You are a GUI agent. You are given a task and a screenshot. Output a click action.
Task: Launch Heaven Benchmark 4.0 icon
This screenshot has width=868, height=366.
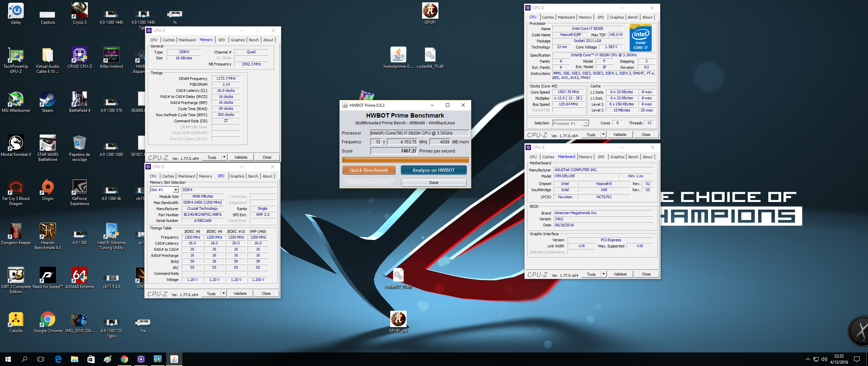(47, 237)
